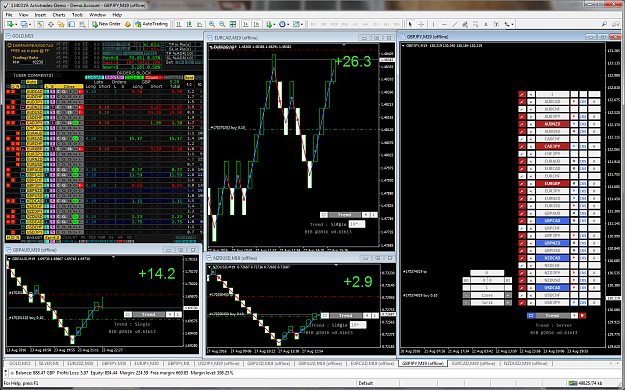Viewport: 625px width, 390px height.
Task: Toggle the Navigator panel star-folder icon
Action: tap(61, 24)
